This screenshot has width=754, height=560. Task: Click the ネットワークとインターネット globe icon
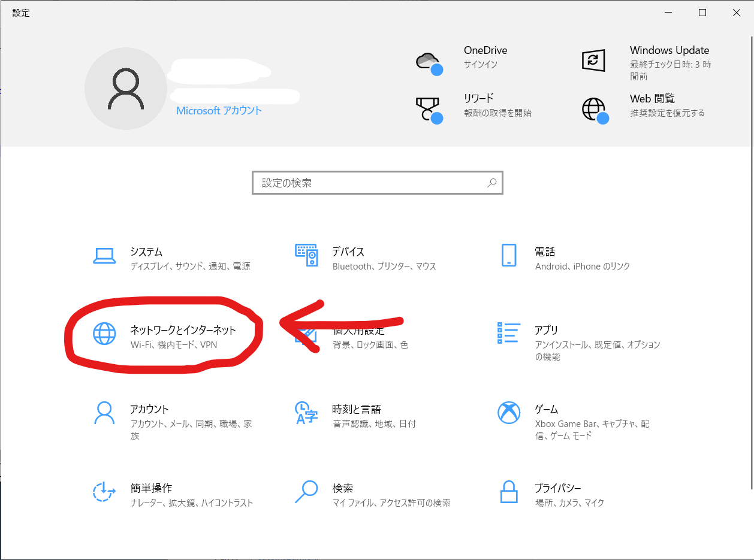coord(104,334)
